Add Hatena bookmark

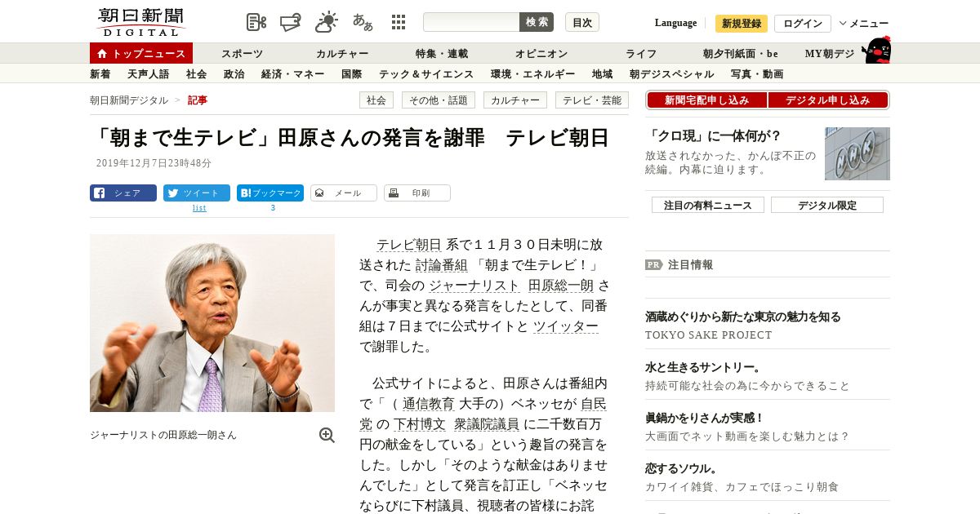[x=270, y=193]
